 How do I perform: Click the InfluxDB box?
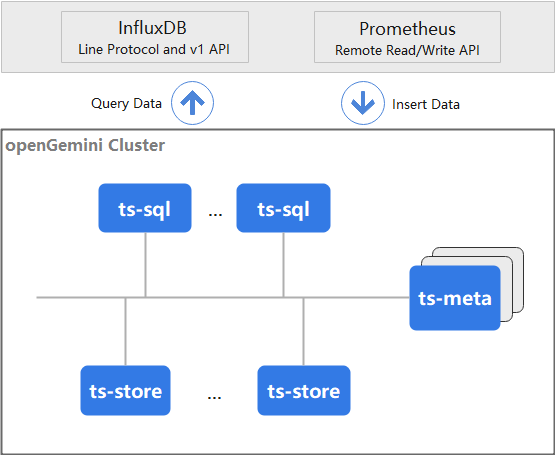155,37
